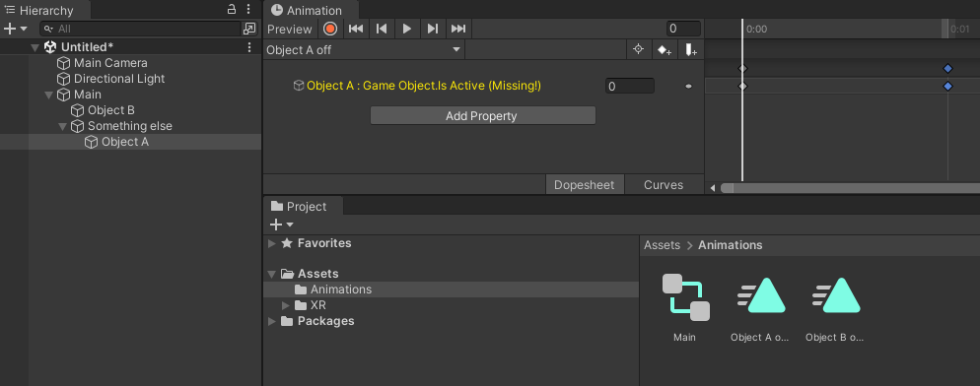
Task: Go to last keyframe of the clip
Action: (x=458, y=29)
